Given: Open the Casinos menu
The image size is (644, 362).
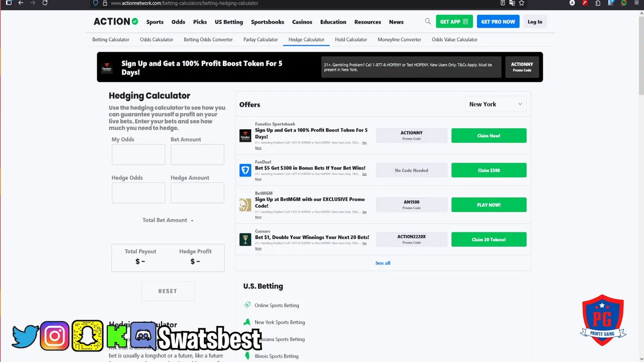Looking at the screenshot, I should click(x=302, y=22).
